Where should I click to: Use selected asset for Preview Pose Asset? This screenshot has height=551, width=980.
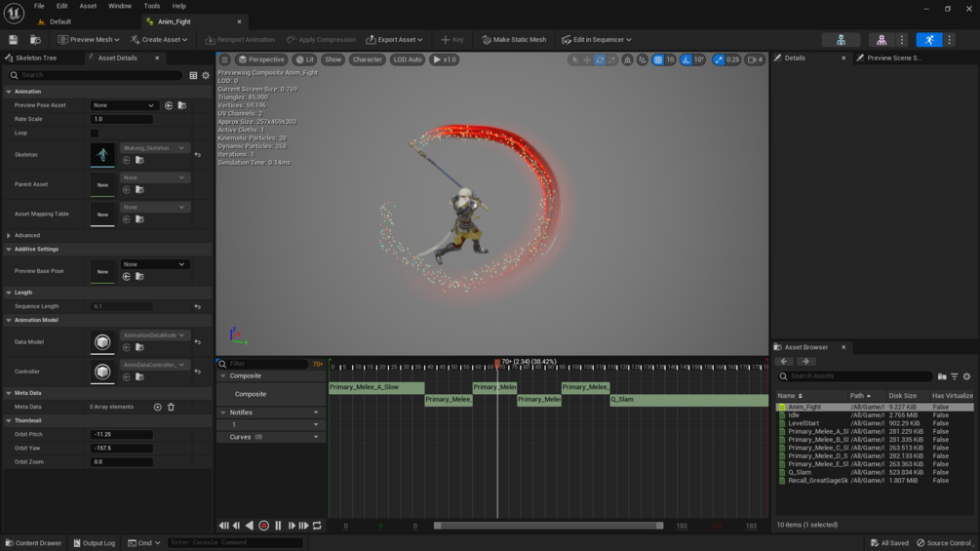(x=169, y=105)
